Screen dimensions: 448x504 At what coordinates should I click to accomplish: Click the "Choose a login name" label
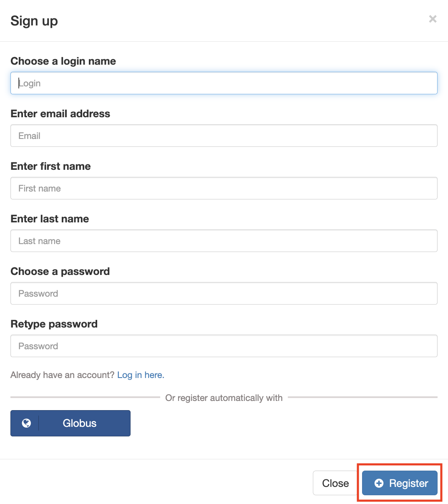click(x=63, y=61)
